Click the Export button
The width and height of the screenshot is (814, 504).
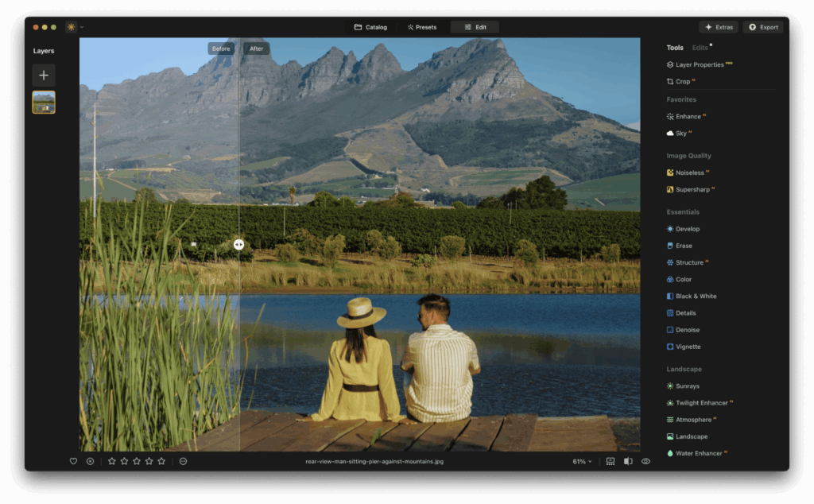(x=762, y=26)
